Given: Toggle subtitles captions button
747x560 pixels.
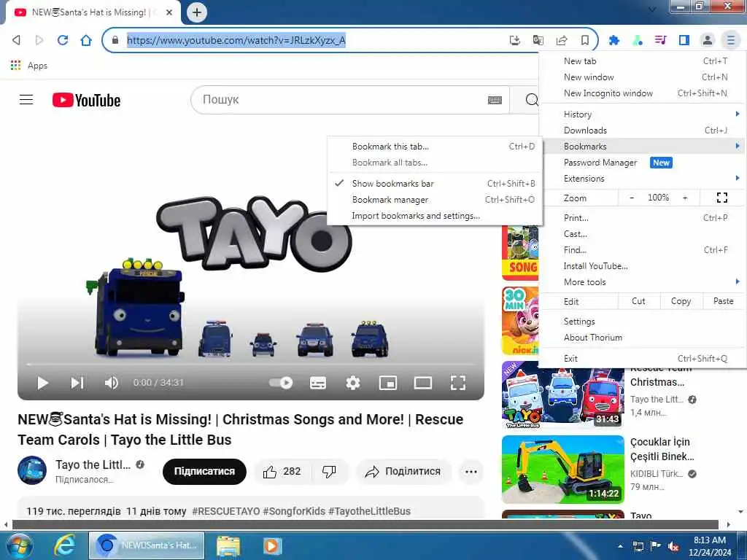Looking at the screenshot, I should coord(318,383).
